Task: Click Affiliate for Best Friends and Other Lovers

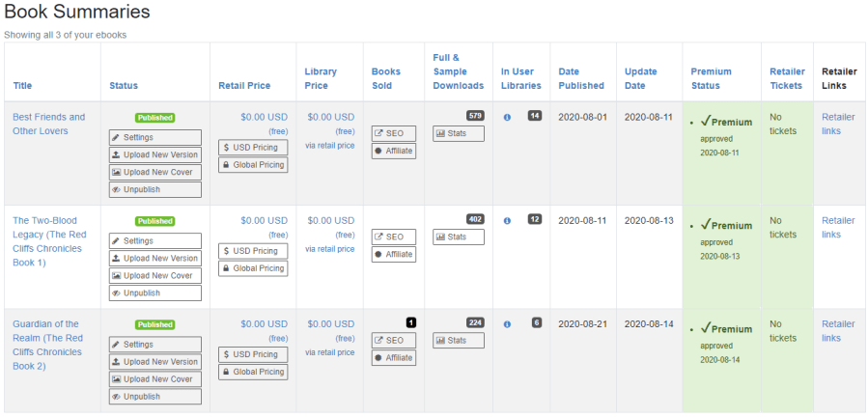Action: coord(394,151)
